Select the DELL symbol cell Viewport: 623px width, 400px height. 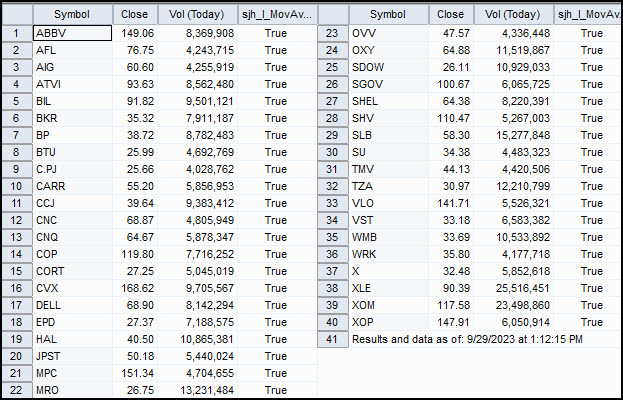pos(73,305)
